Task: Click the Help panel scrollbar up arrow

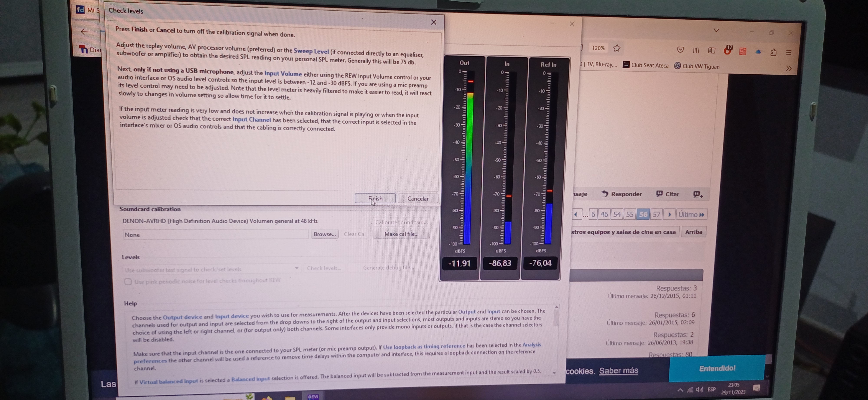Action: (556, 307)
